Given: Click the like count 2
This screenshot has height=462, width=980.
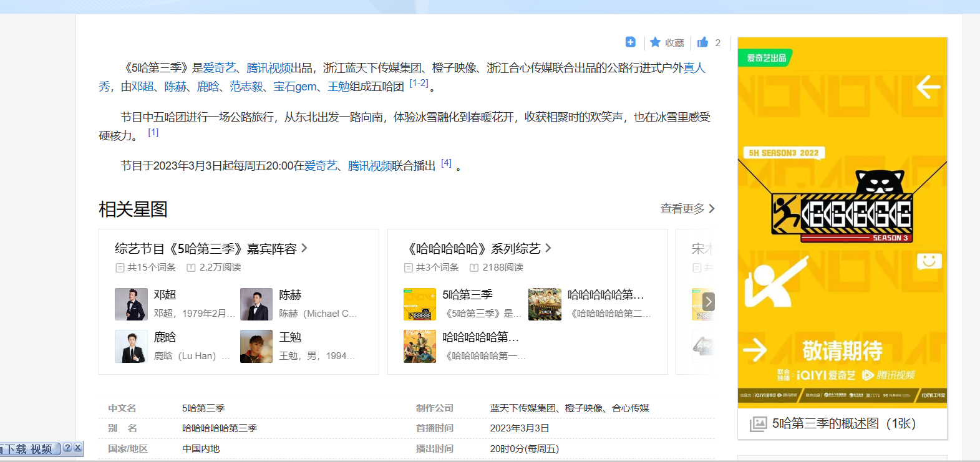Looking at the screenshot, I should coord(717,42).
